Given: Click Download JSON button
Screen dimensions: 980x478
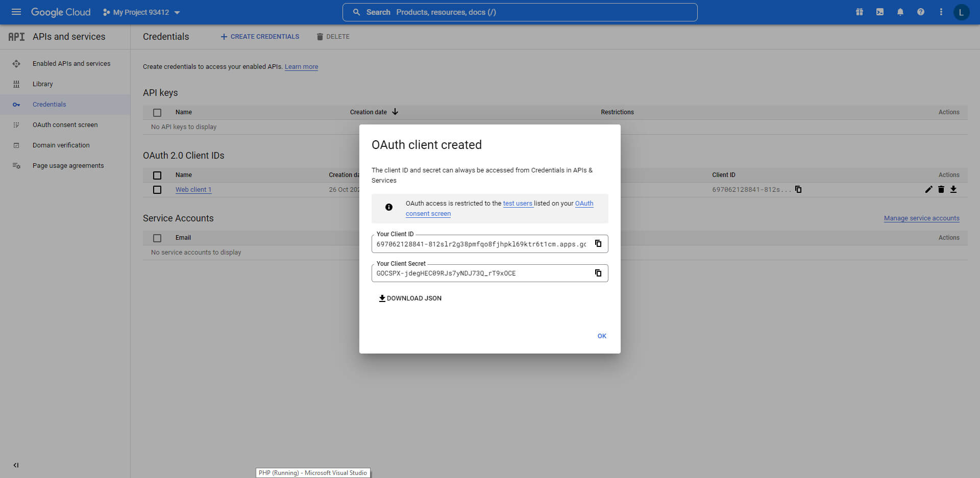Looking at the screenshot, I should 410,298.
